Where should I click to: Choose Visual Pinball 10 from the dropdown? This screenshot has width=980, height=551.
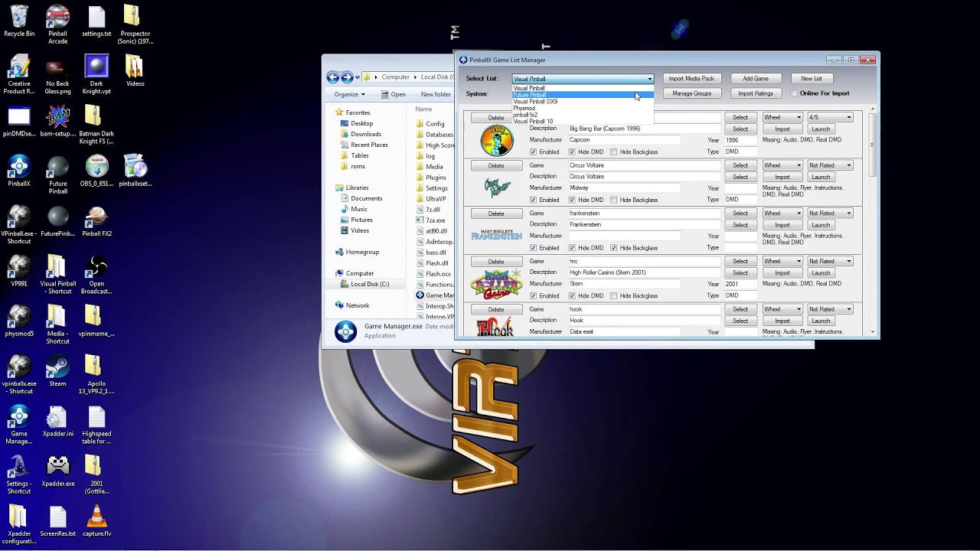583,121
